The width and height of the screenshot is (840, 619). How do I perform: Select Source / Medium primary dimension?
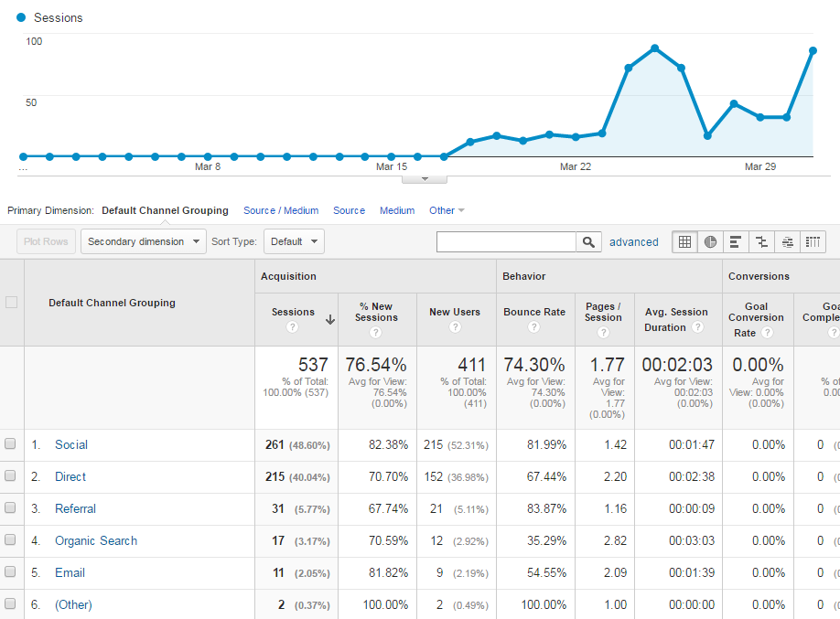pyautogui.click(x=281, y=210)
